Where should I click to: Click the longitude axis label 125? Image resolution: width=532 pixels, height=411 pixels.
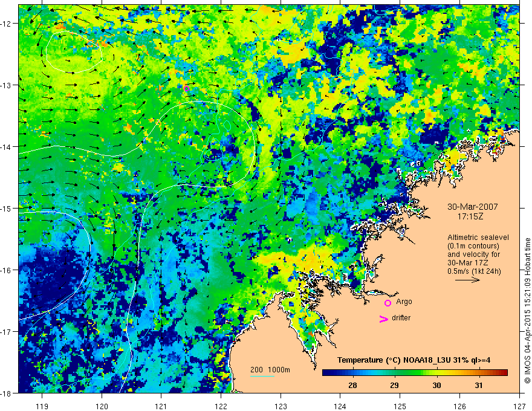point(400,406)
